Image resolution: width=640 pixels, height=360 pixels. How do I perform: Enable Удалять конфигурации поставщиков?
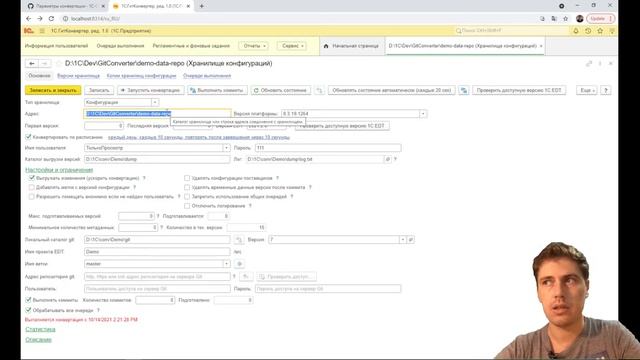tap(187, 178)
